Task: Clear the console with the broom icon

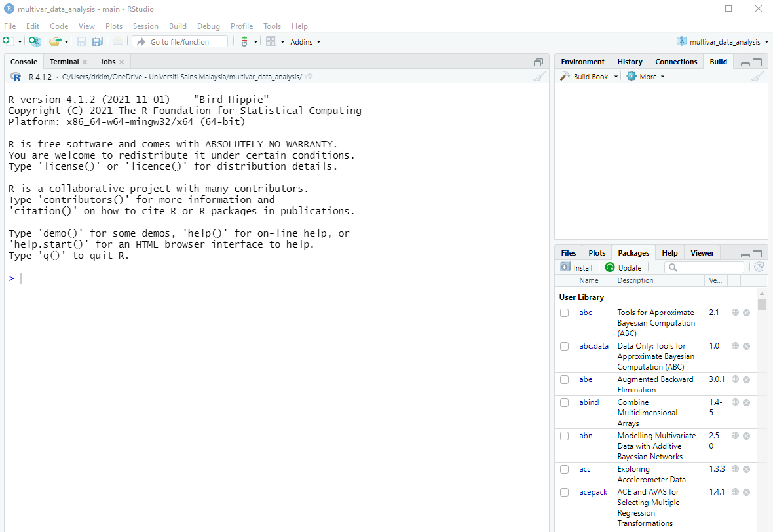Action: point(538,77)
